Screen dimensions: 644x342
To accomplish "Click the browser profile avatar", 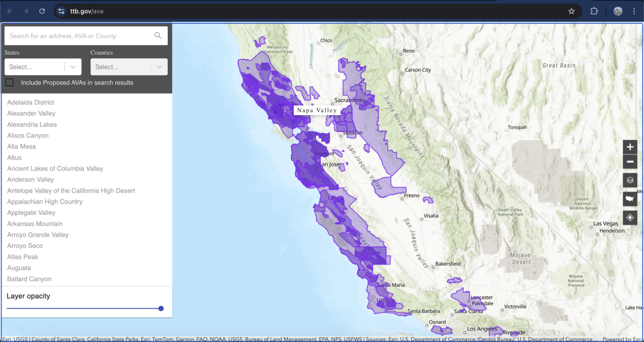I will pos(618,10).
